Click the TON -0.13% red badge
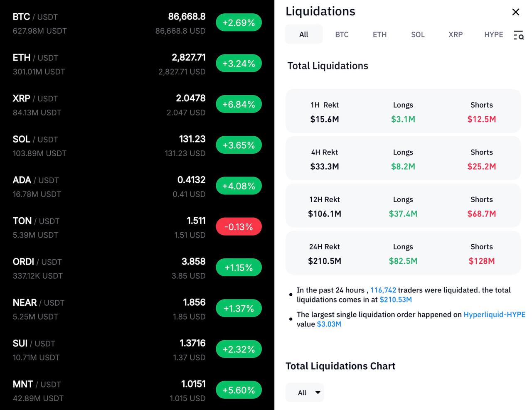The height and width of the screenshot is (410, 532). [x=239, y=227]
